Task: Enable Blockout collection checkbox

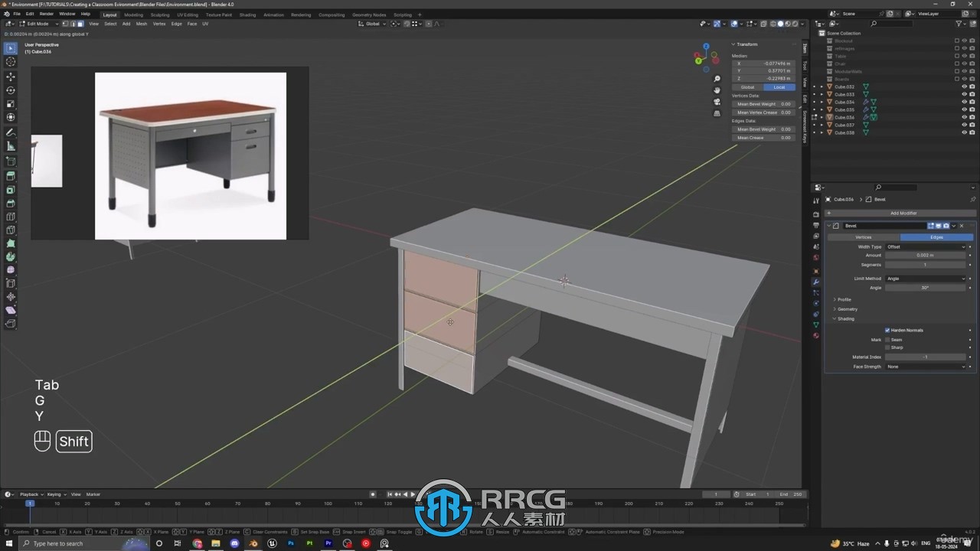Action: 956,41
